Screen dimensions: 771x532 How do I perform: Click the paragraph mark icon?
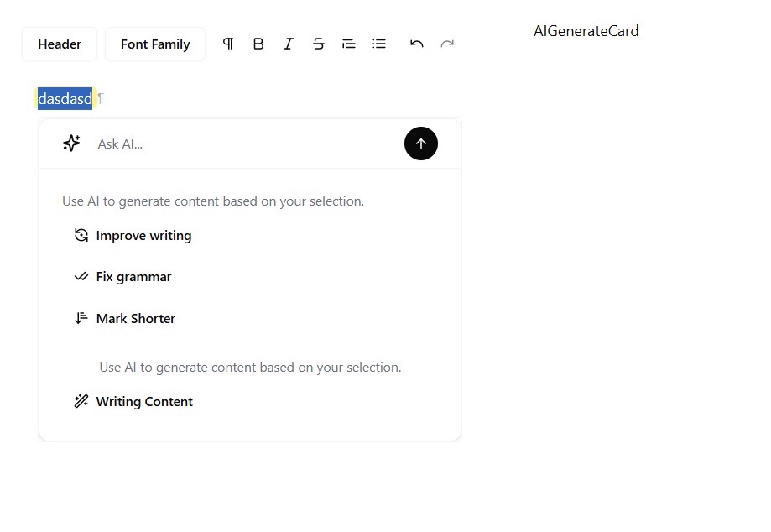(x=228, y=44)
